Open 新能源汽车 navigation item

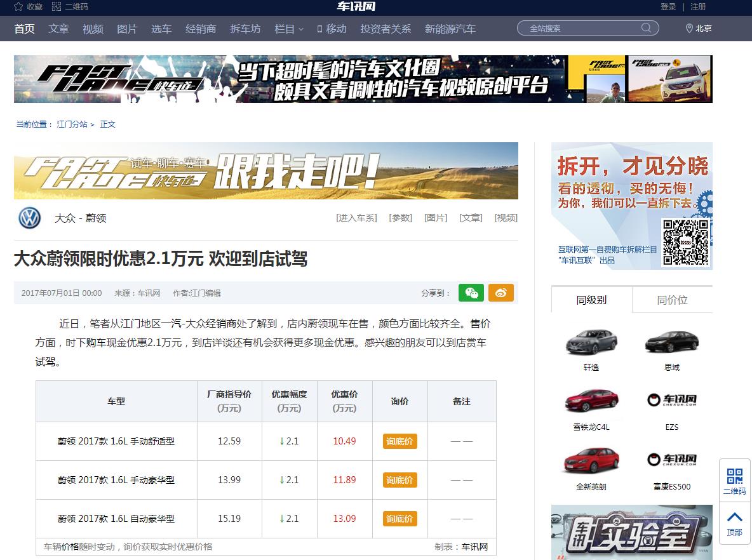[450, 29]
